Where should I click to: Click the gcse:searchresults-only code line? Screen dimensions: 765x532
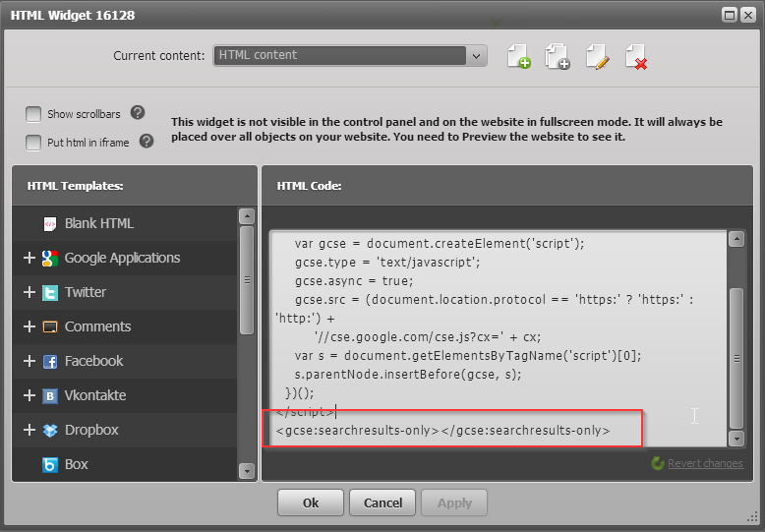click(443, 431)
